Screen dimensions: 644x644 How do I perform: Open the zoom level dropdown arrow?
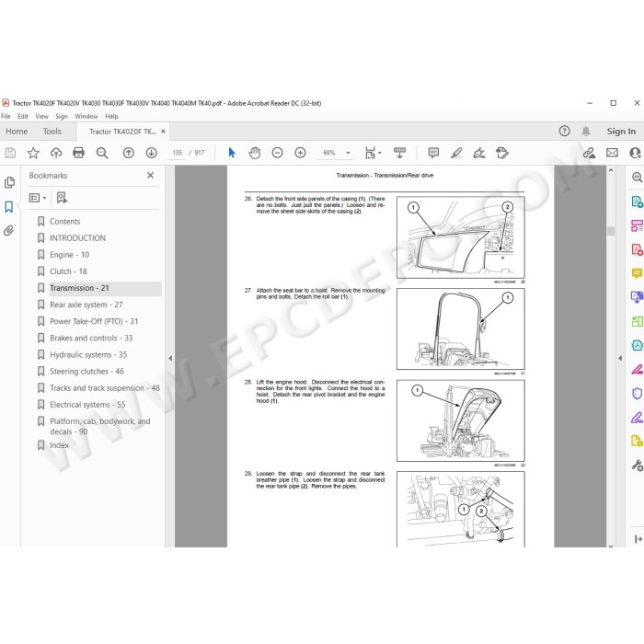pos(349,154)
